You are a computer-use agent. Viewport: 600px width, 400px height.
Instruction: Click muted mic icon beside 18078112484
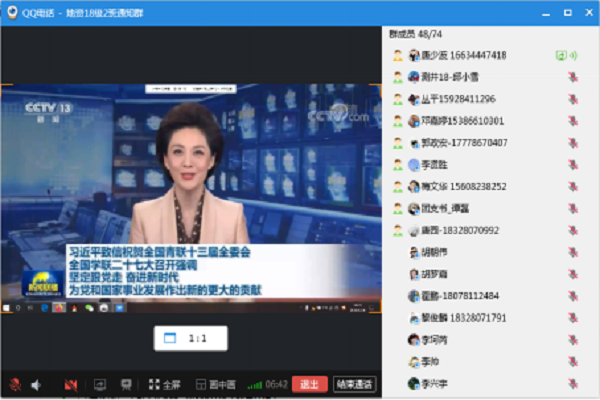tap(573, 296)
